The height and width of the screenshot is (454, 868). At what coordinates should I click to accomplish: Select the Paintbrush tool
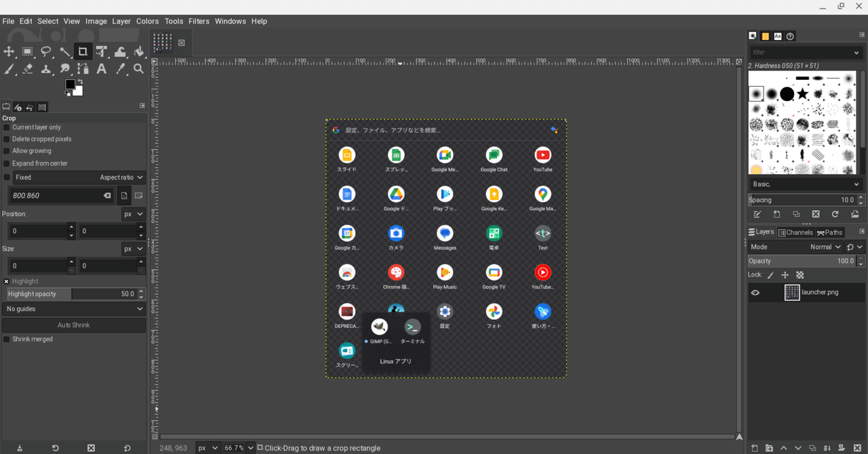tap(9, 69)
